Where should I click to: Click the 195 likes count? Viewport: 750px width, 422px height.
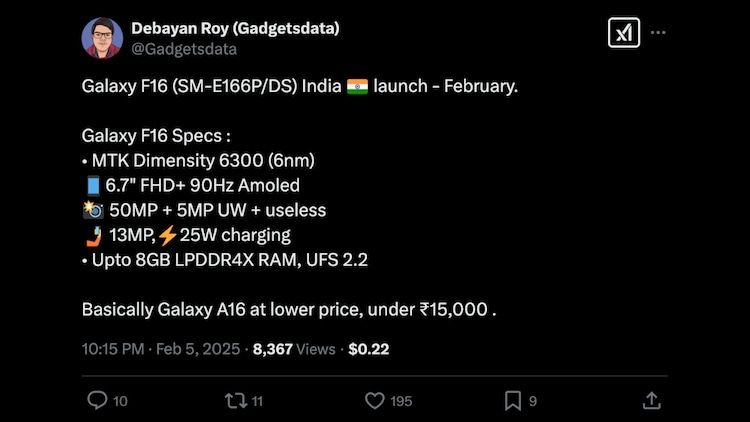coord(401,401)
